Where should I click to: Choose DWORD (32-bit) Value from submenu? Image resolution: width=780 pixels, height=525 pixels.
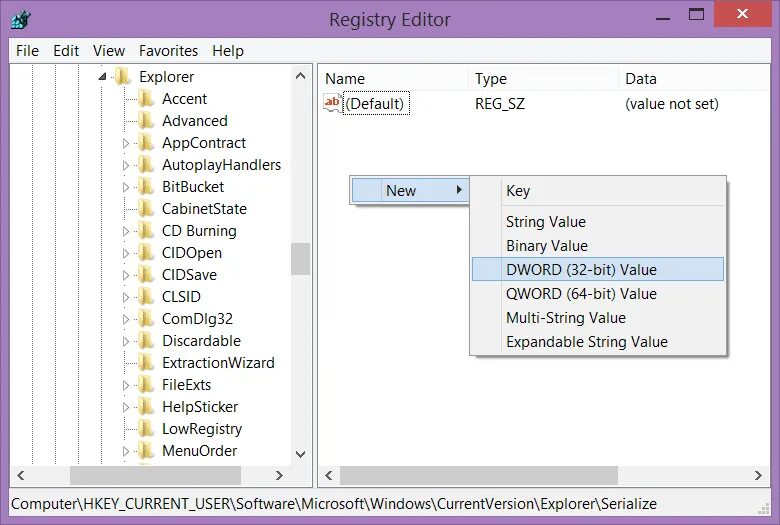(x=598, y=269)
